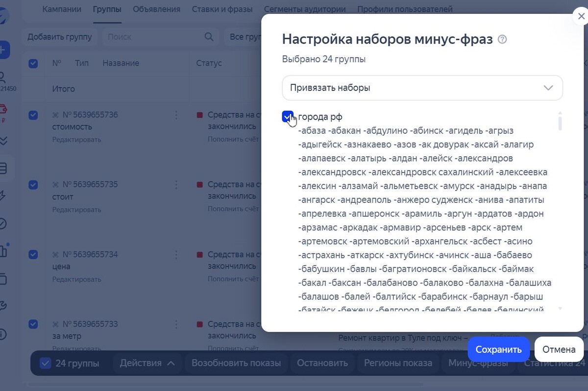
Task: Click the type icon of group 5639655736
Action: [x=55, y=115]
